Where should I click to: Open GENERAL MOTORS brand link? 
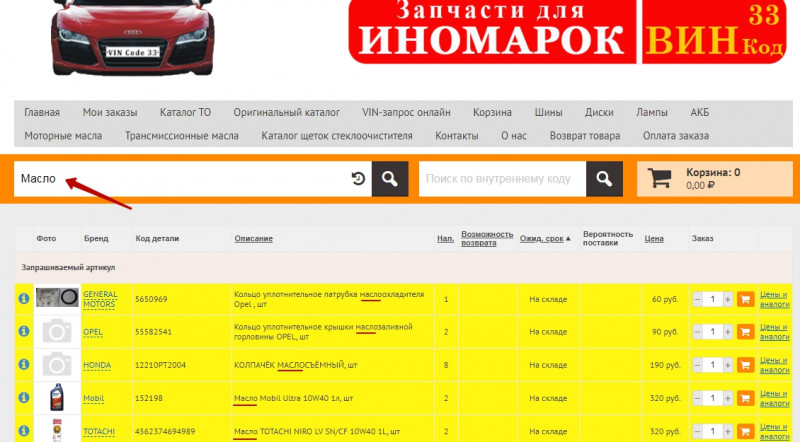point(100,299)
